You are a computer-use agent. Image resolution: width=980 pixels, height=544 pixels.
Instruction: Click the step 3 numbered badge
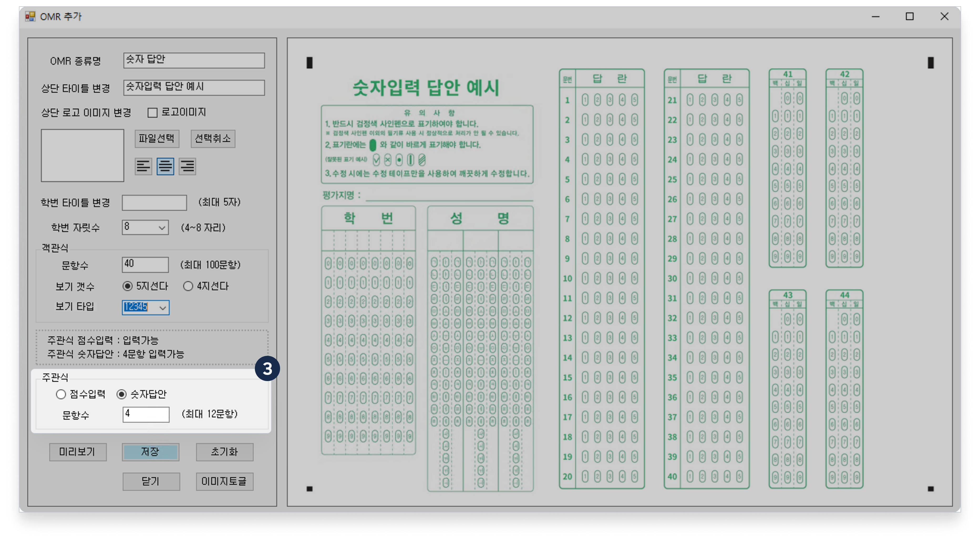267,368
